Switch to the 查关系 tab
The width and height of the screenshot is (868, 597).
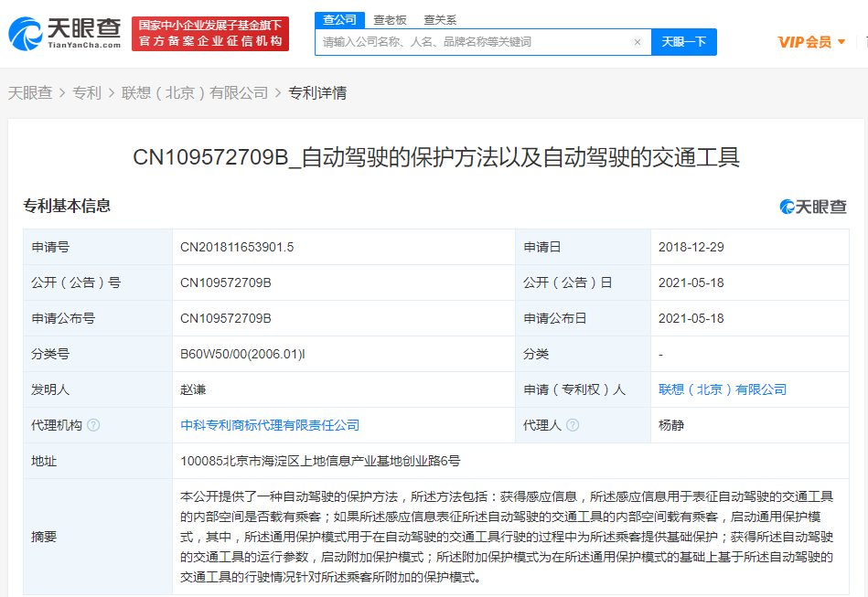440,20
